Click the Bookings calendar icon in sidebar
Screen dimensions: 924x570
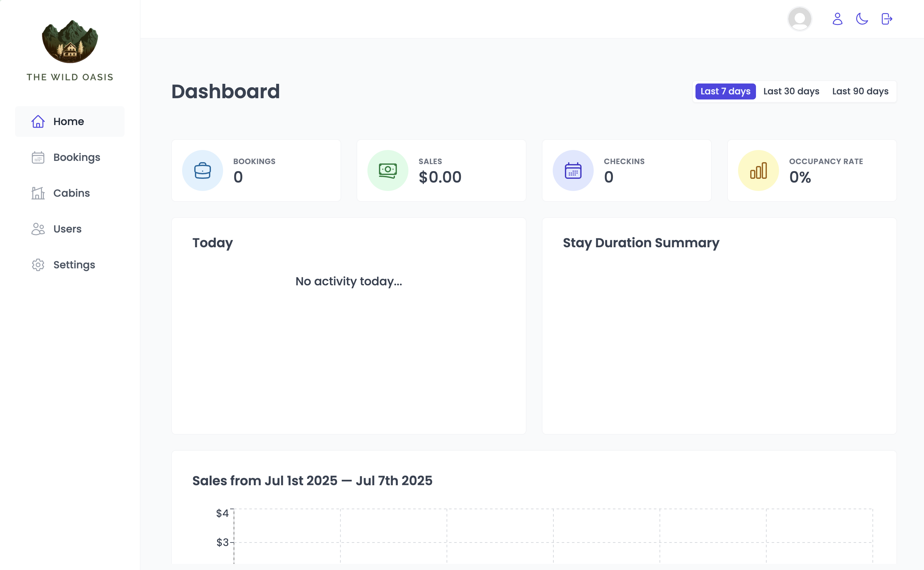point(38,157)
